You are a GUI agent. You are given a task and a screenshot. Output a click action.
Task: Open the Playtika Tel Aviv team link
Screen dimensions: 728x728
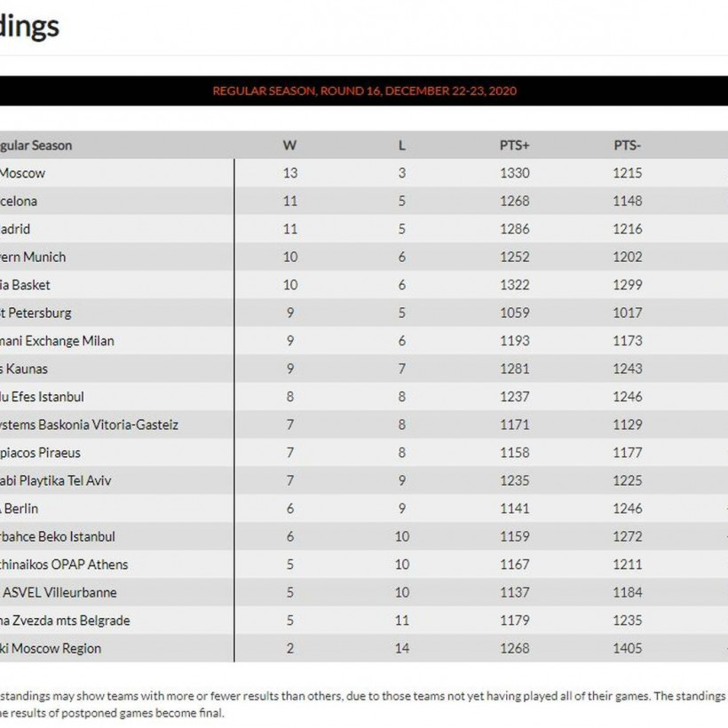56,481
